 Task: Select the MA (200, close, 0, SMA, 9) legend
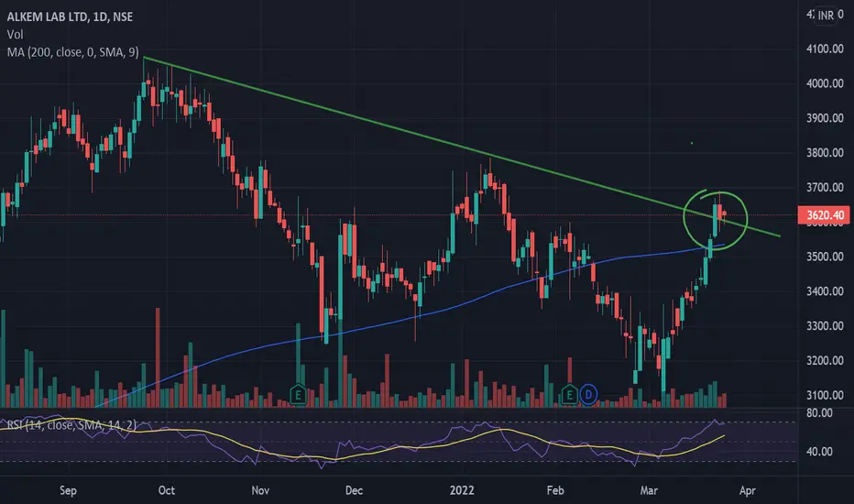point(73,52)
